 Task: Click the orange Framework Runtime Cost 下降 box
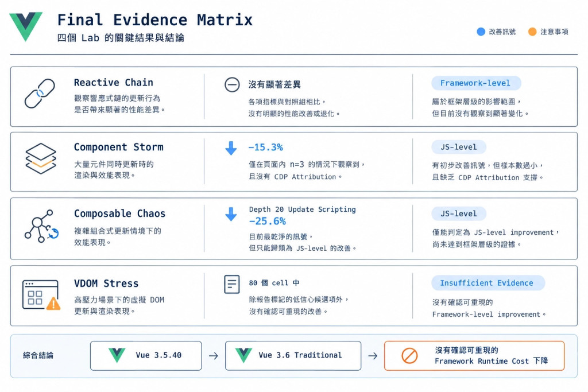tap(474, 356)
